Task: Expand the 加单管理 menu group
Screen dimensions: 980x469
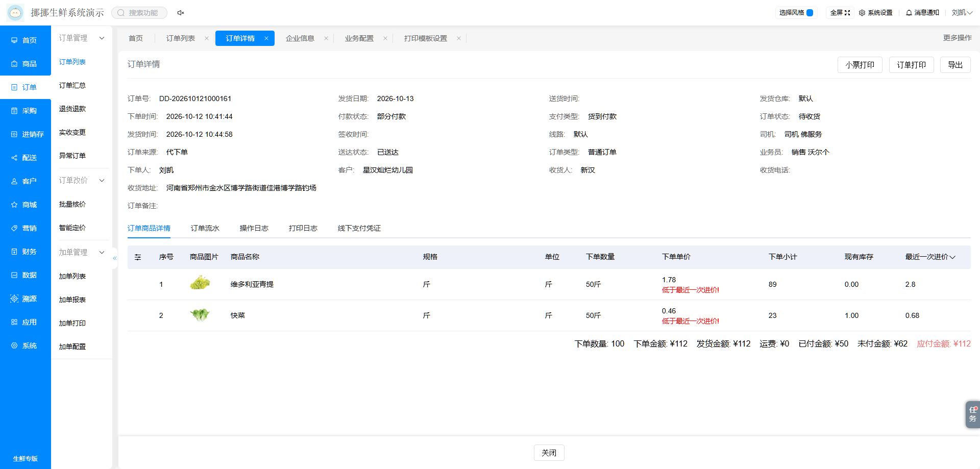Action: pyautogui.click(x=102, y=253)
